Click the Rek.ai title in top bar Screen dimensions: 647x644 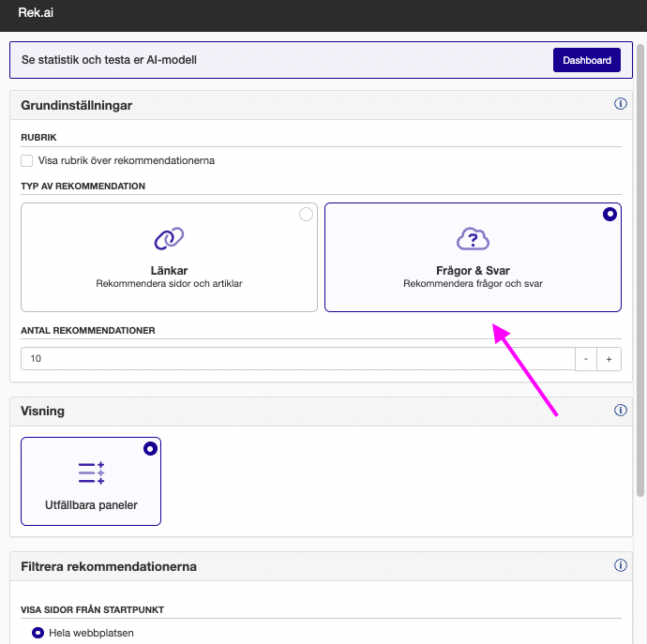36,12
